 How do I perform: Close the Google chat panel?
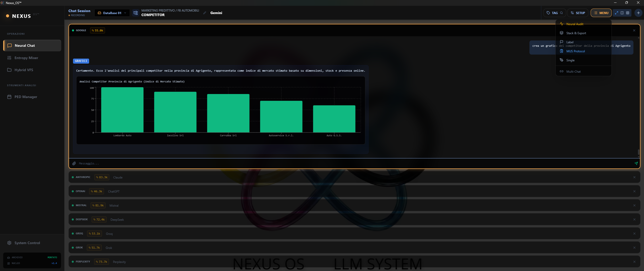tap(634, 30)
